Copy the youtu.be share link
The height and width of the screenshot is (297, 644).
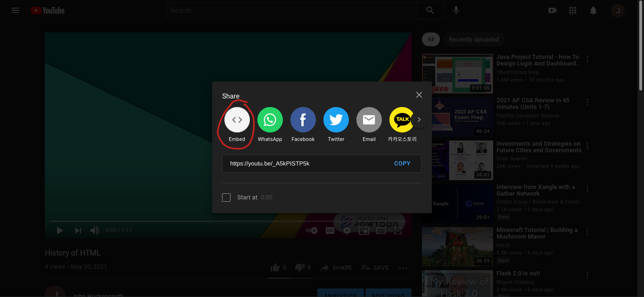(x=402, y=164)
